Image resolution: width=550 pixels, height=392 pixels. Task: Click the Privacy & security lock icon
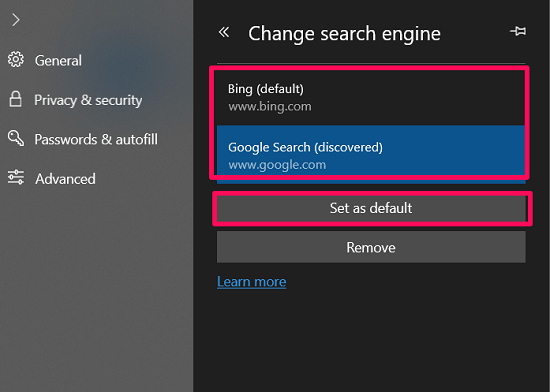[15, 99]
